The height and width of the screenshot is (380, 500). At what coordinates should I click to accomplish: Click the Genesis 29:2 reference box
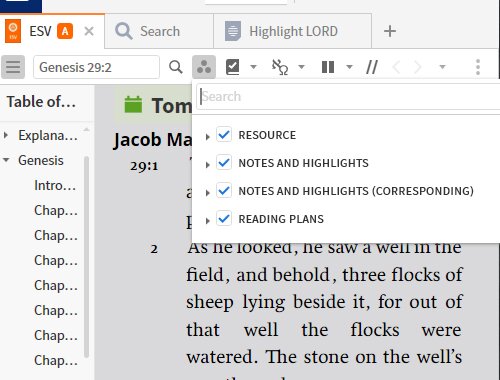coord(96,67)
